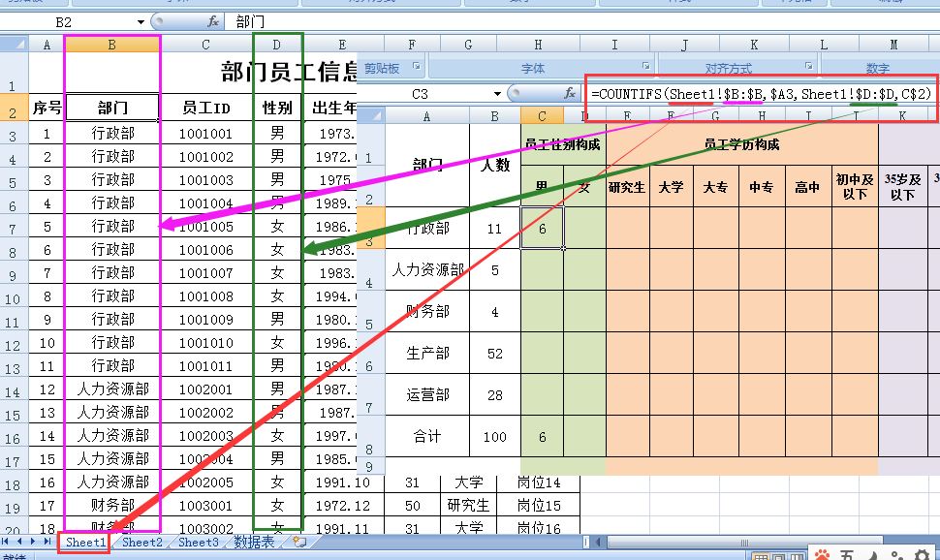
Task: Click the 员工学历构成 header cell
Action: click(x=742, y=144)
